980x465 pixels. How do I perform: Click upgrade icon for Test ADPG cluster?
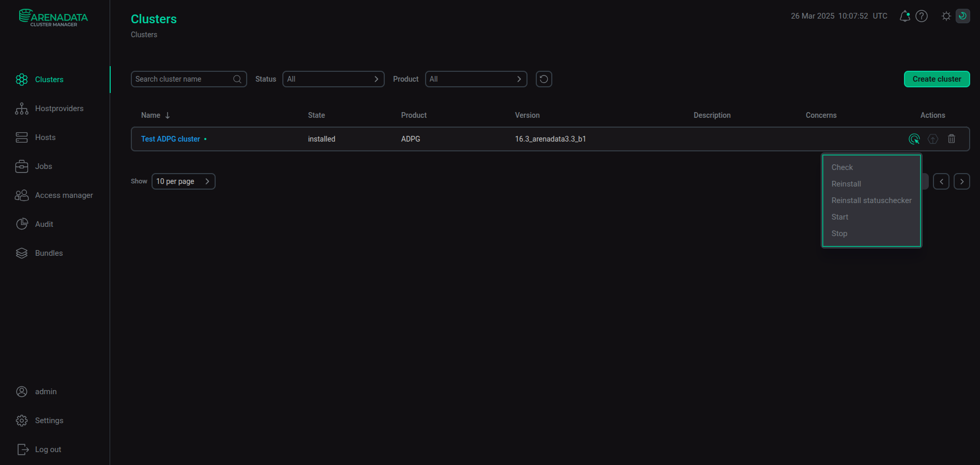pos(933,139)
